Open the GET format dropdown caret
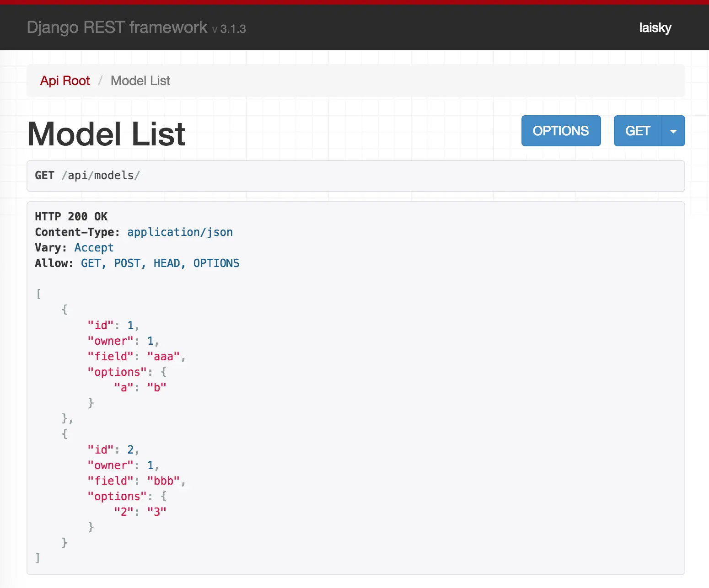 click(673, 131)
